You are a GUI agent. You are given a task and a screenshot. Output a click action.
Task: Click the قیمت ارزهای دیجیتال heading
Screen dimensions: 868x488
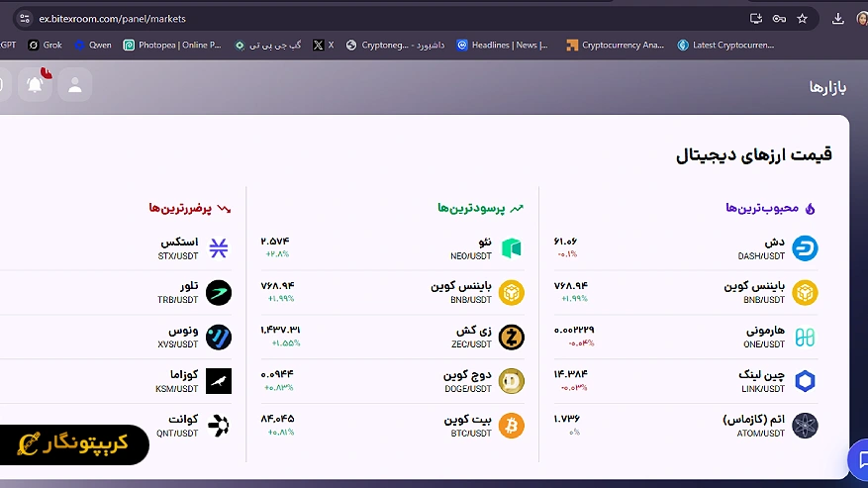[754, 154]
